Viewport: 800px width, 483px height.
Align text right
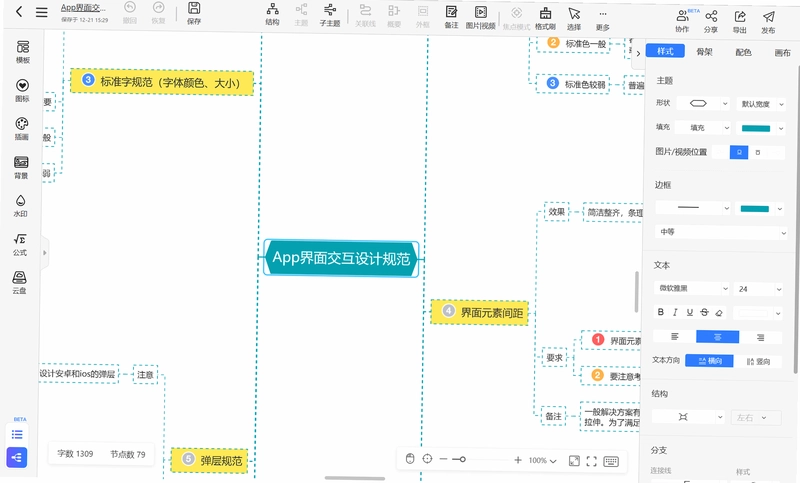[760, 337]
